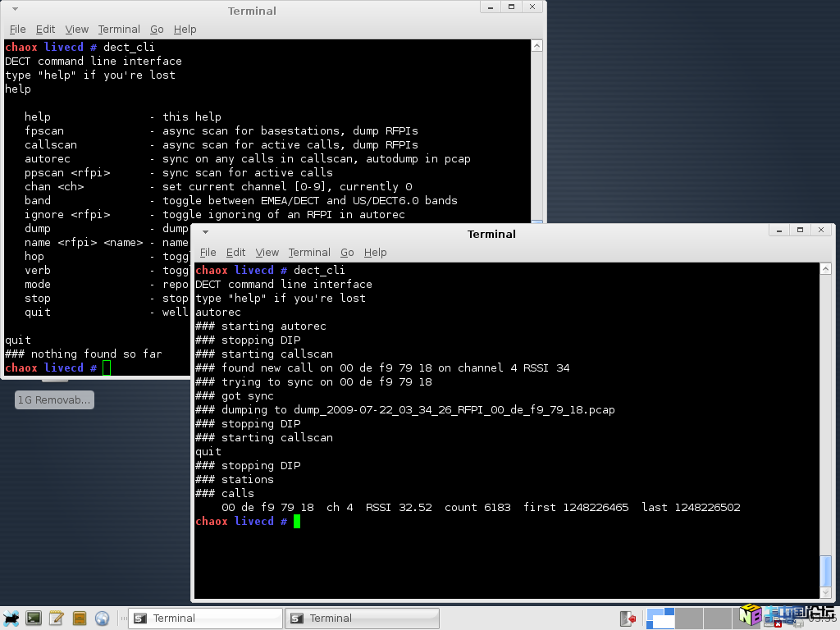Screen dimensions: 840x630
Task: Click front terminal scrollbar thumb
Action: (x=825, y=571)
